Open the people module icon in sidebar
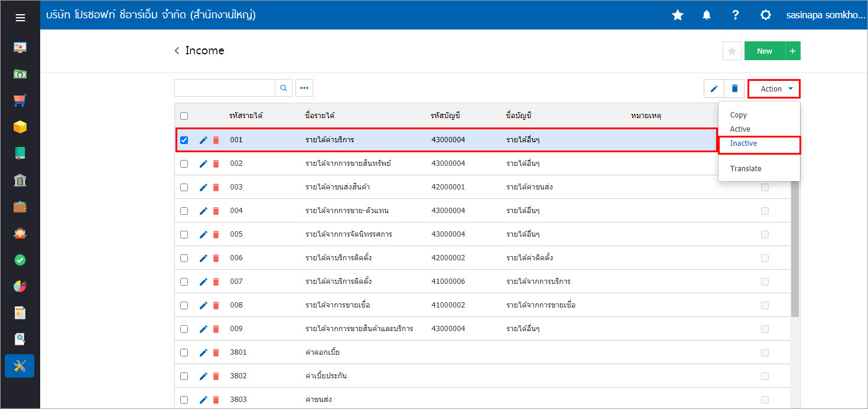Image resolution: width=868 pixels, height=409 pixels. pyautogui.click(x=20, y=233)
